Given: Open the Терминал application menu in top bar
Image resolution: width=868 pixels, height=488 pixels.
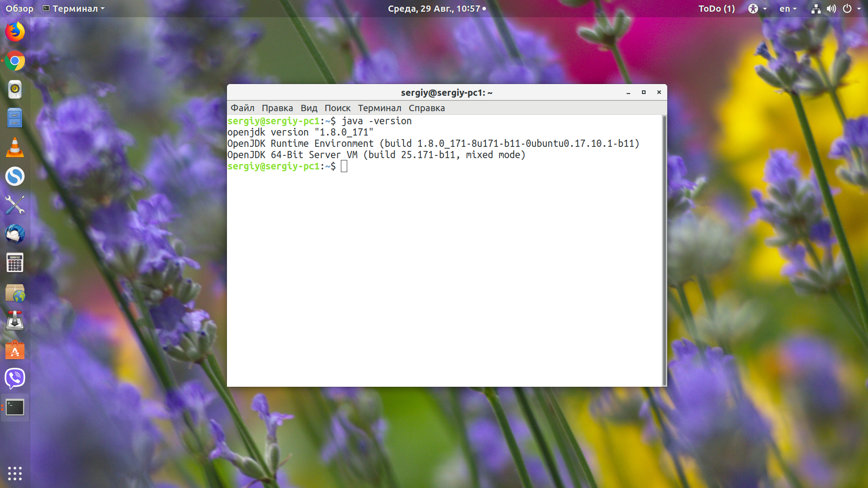Looking at the screenshot, I should coord(73,9).
